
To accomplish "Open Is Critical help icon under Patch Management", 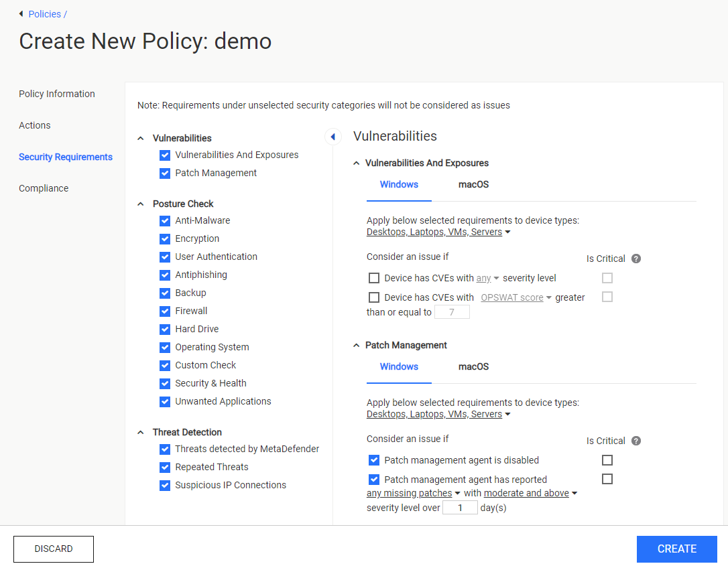I will 636,441.
